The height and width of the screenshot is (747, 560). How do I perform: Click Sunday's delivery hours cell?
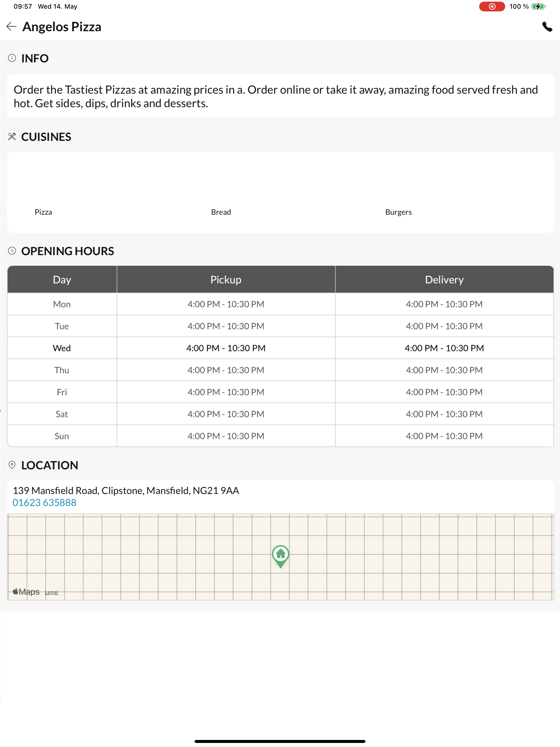(x=444, y=436)
